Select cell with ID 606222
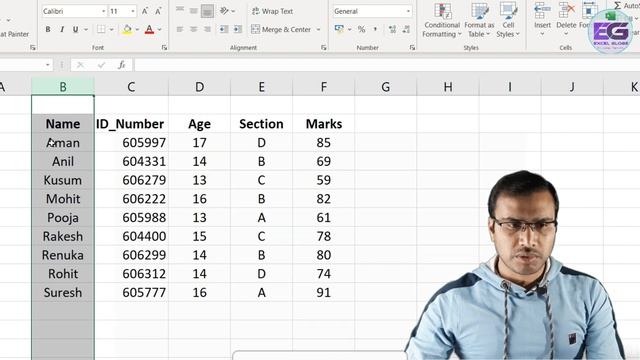The width and height of the screenshot is (640, 360). (131, 199)
